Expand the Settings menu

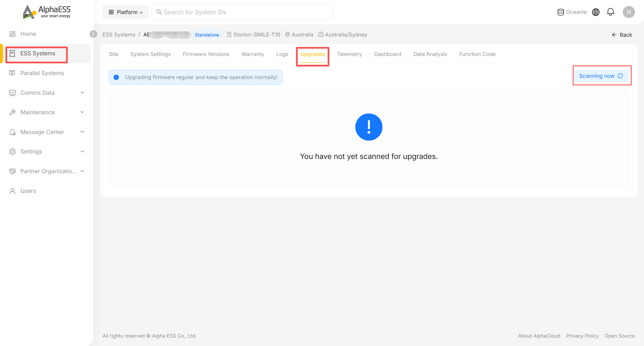coord(47,151)
